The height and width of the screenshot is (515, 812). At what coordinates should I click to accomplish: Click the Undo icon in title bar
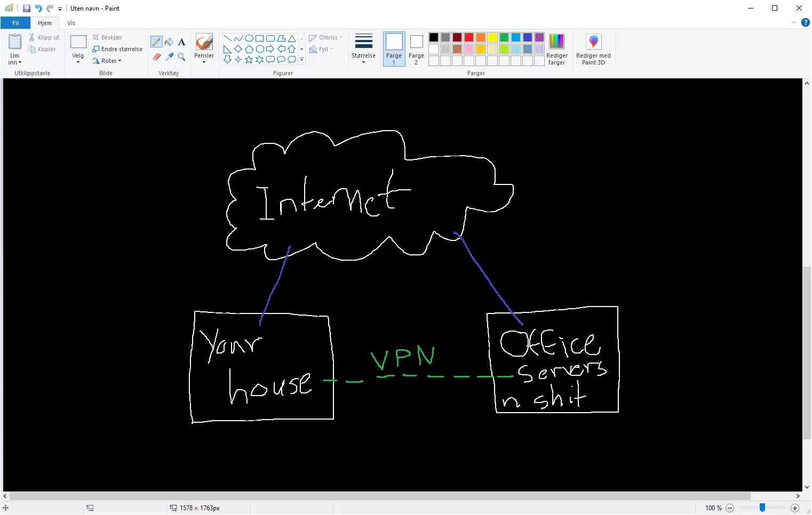(x=38, y=9)
